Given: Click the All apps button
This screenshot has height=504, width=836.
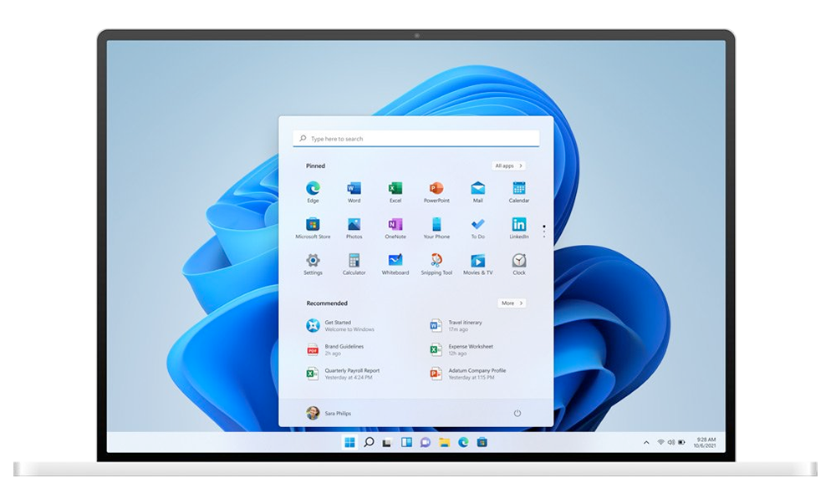Looking at the screenshot, I should pos(508,165).
